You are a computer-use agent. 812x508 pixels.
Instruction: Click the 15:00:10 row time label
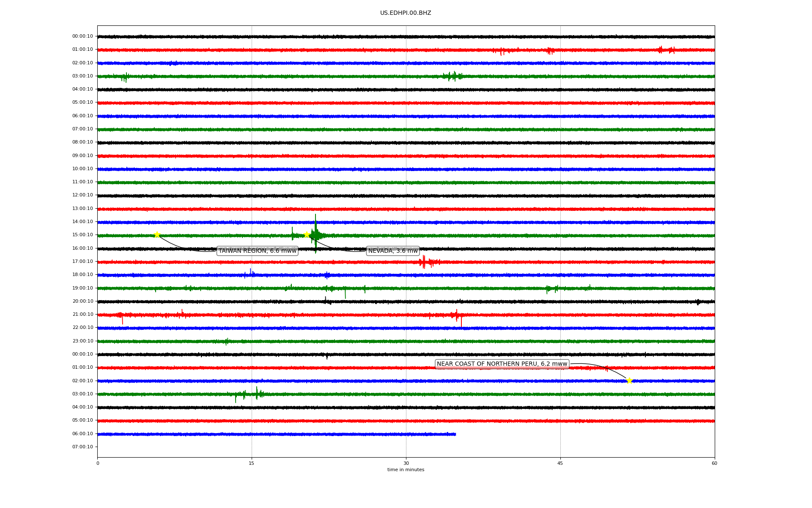82,235
